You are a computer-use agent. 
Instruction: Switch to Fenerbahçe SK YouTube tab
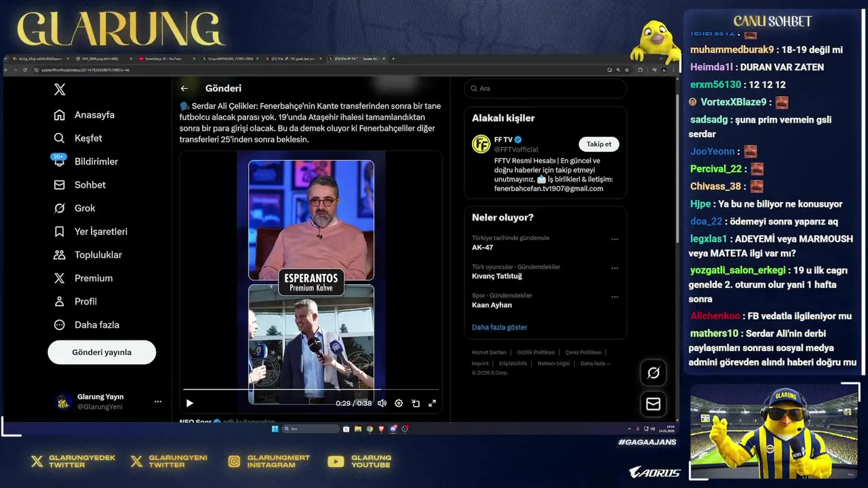point(166,59)
